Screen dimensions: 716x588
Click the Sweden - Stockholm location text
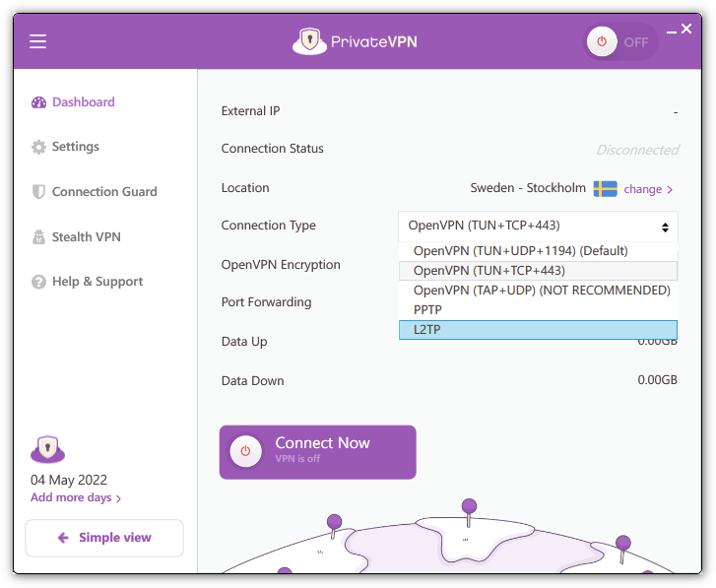(528, 188)
